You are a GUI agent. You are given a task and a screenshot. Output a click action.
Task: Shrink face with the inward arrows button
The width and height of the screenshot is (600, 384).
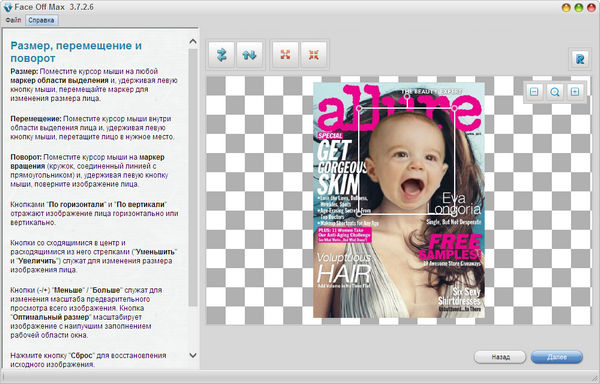(313, 55)
